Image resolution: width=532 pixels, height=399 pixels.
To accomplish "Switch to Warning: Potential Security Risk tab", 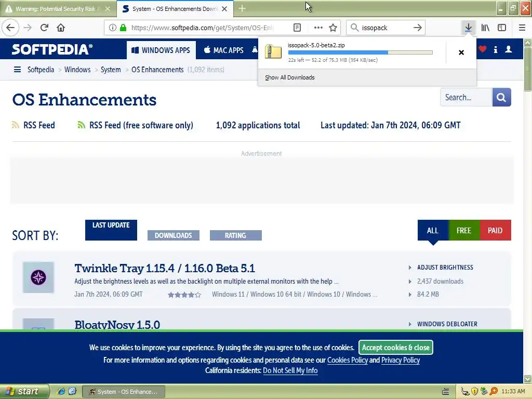I will tap(56, 9).
